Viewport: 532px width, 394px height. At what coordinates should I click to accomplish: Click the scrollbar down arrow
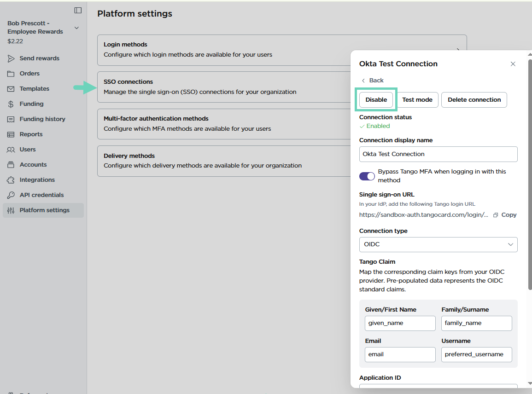tap(530, 383)
